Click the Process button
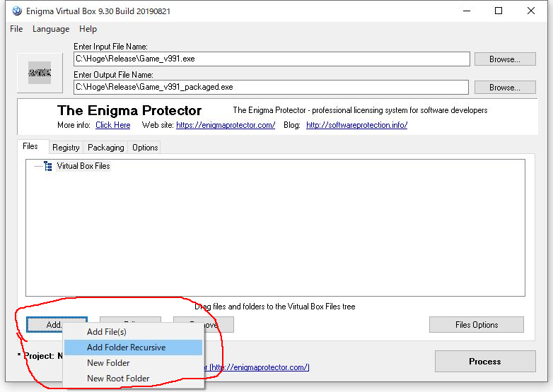The height and width of the screenshot is (392, 553). pyautogui.click(x=485, y=362)
